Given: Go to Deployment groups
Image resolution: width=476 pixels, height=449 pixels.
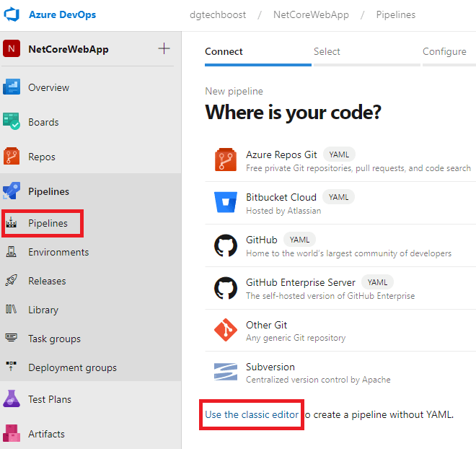Looking at the screenshot, I should click(x=72, y=367).
